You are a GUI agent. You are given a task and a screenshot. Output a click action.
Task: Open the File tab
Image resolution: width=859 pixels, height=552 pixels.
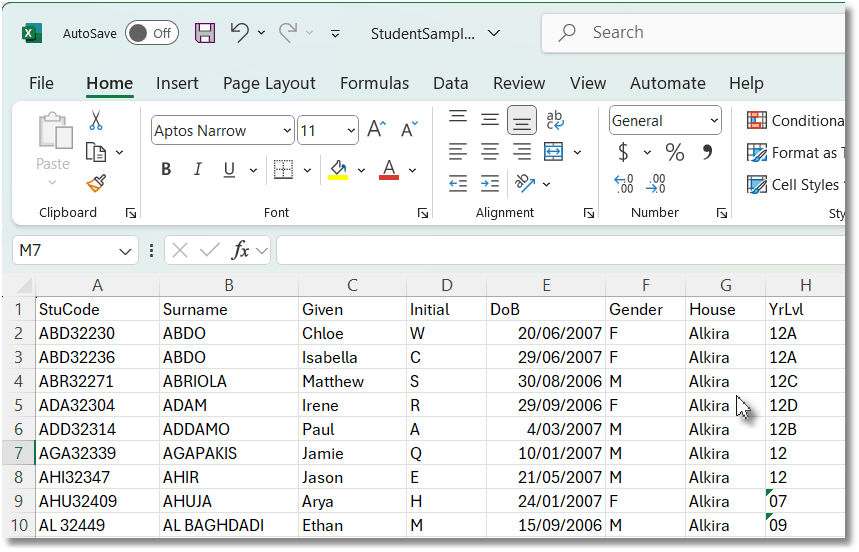42,83
